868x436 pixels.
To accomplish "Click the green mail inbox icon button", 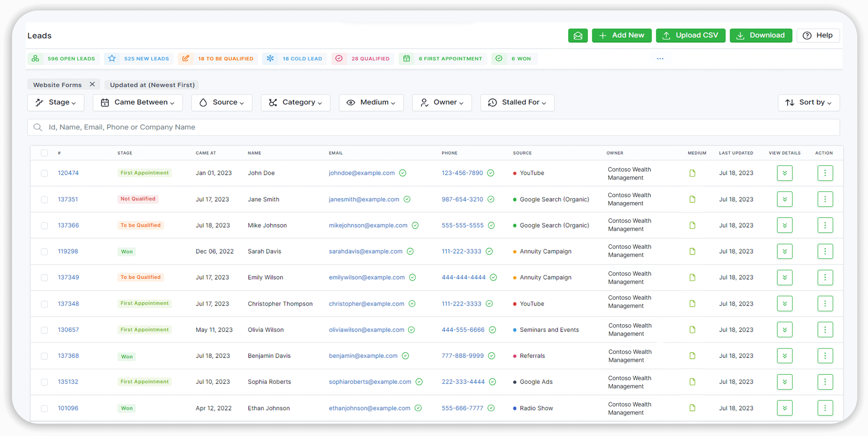I will pyautogui.click(x=578, y=35).
